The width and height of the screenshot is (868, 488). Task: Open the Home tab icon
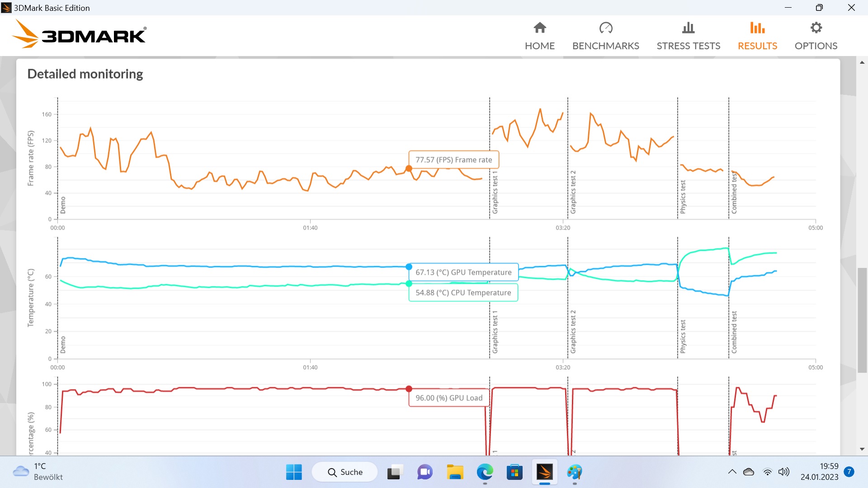(x=540, y=28)
